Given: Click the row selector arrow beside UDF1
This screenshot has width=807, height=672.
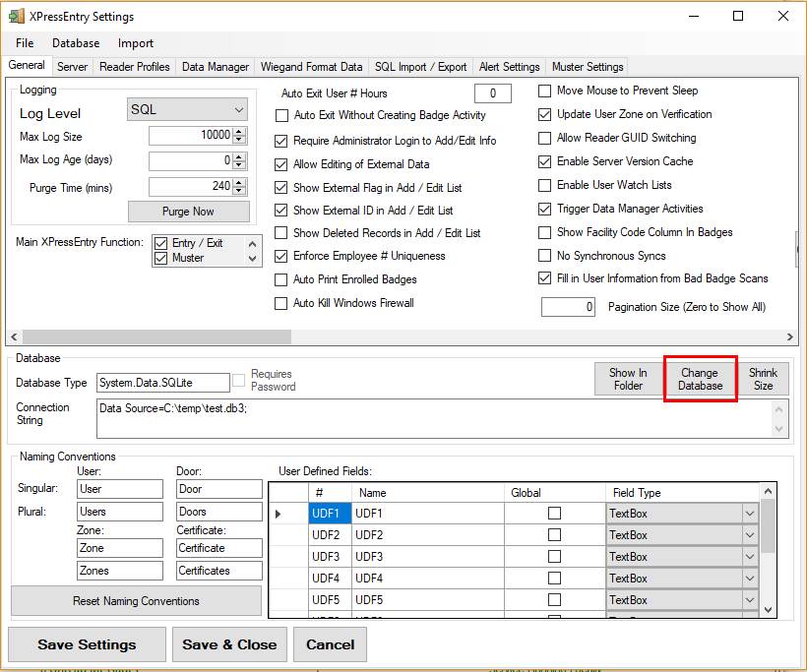Looking at the screenshot, I should tap(278, 514).
